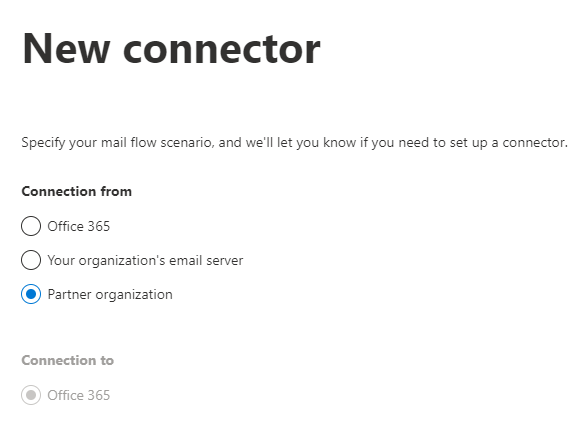Click the mail flow scenario description sentence
574x422 pixels.
tap(294, 142)
